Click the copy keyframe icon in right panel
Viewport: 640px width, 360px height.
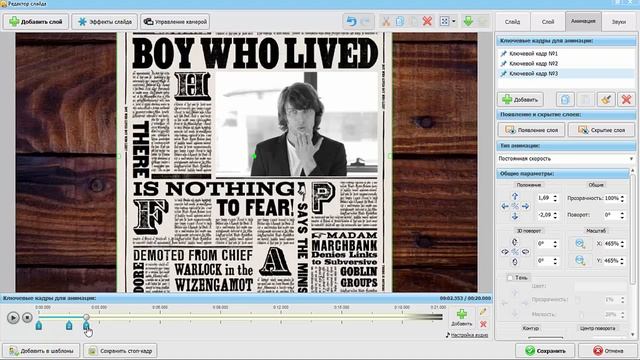565,100
